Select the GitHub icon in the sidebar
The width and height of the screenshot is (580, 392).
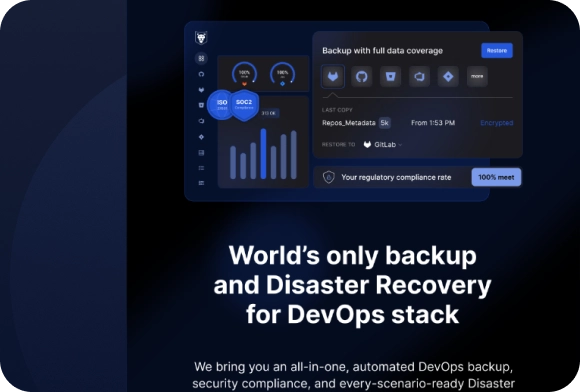(201, 74)
